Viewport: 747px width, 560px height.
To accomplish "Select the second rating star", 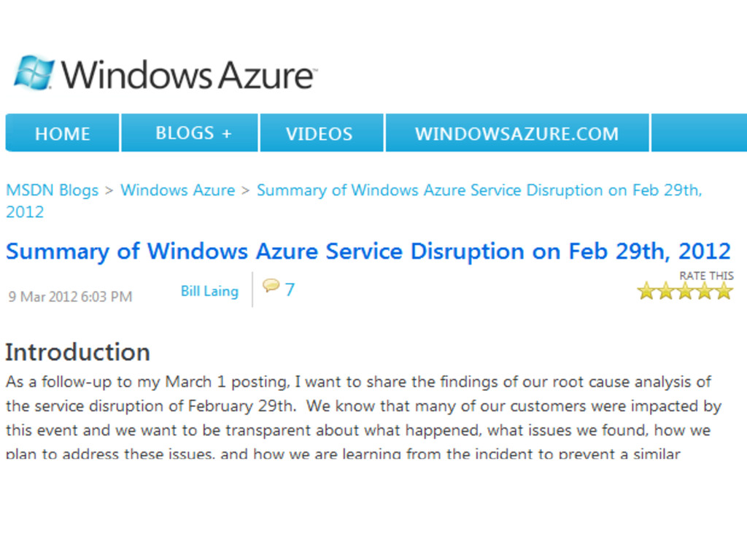I will [x=665, y=292].
